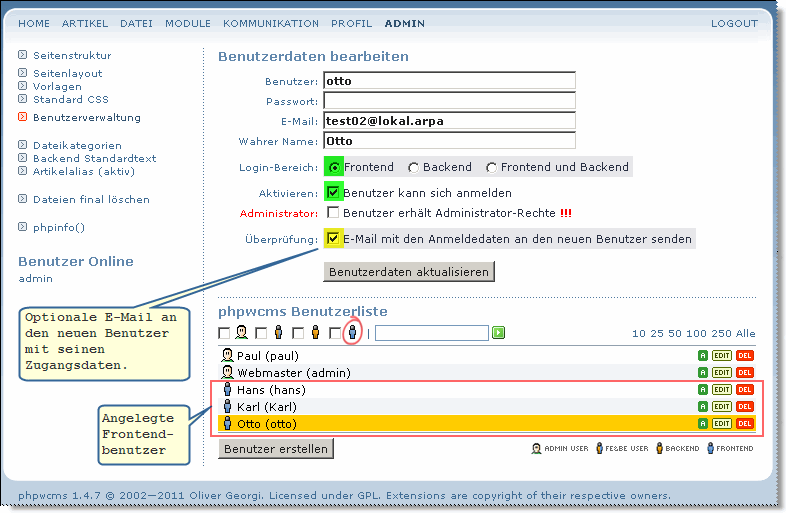Viewport: 786px width, 513px height.
Task: Click the DEL icon for Otto
Action: coord(744,424)
